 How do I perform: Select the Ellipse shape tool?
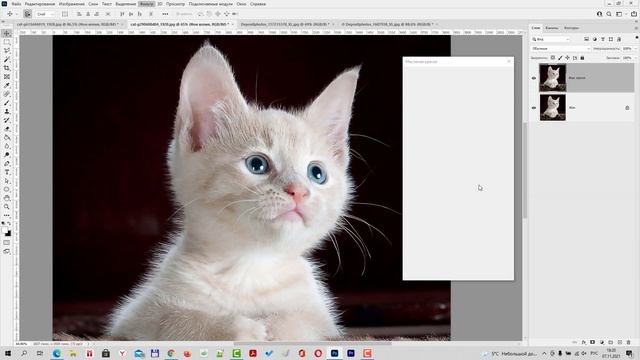(x=7, y=189)
